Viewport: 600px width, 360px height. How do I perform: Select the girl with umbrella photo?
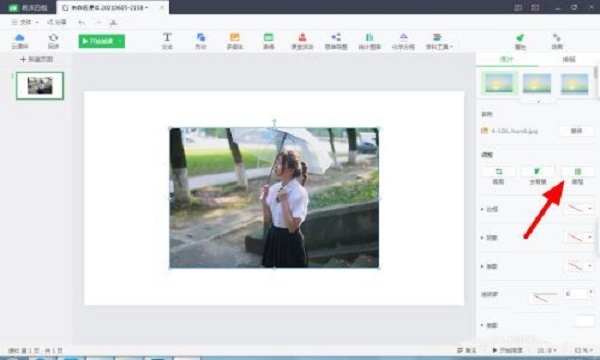point(274,198)
